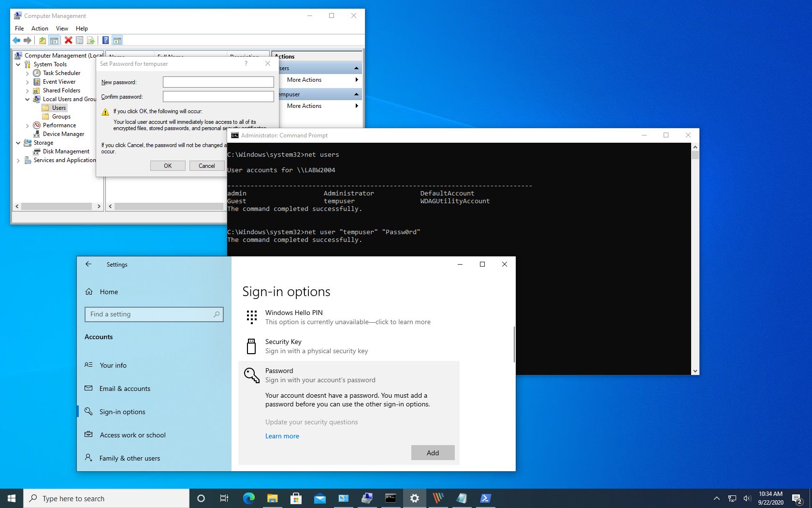Open Microsoft Edge from the taskbar
The height and width of the screenshot is (508, 812).
pos(248,498)
